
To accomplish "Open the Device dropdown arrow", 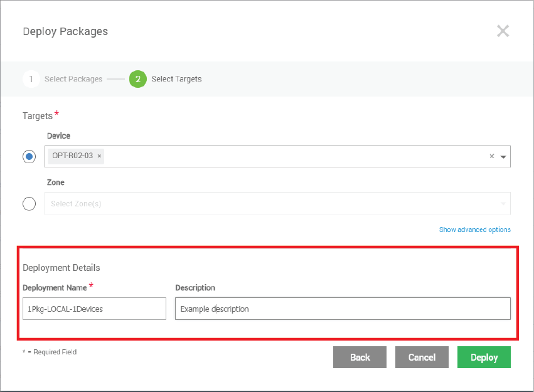I will (x=503, y=157).
